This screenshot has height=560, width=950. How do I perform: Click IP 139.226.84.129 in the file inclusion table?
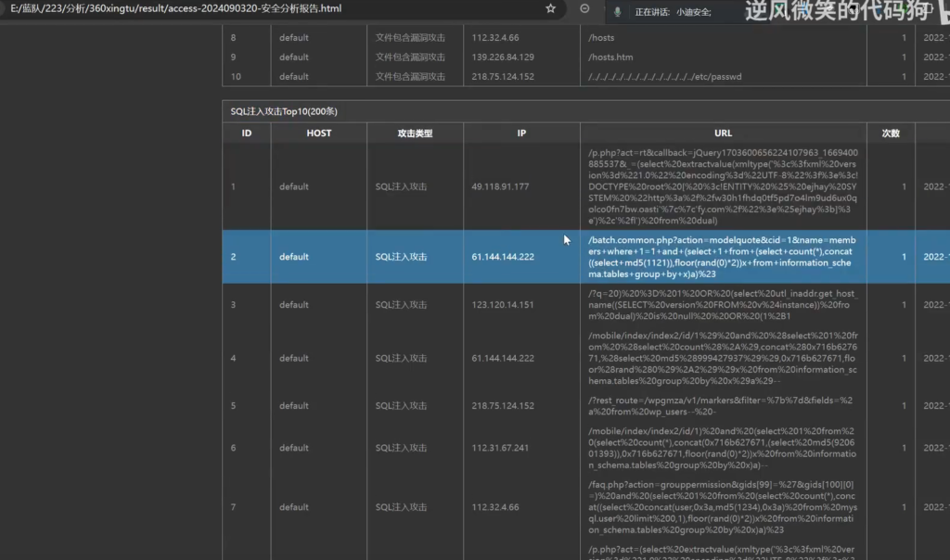point(503,57)
